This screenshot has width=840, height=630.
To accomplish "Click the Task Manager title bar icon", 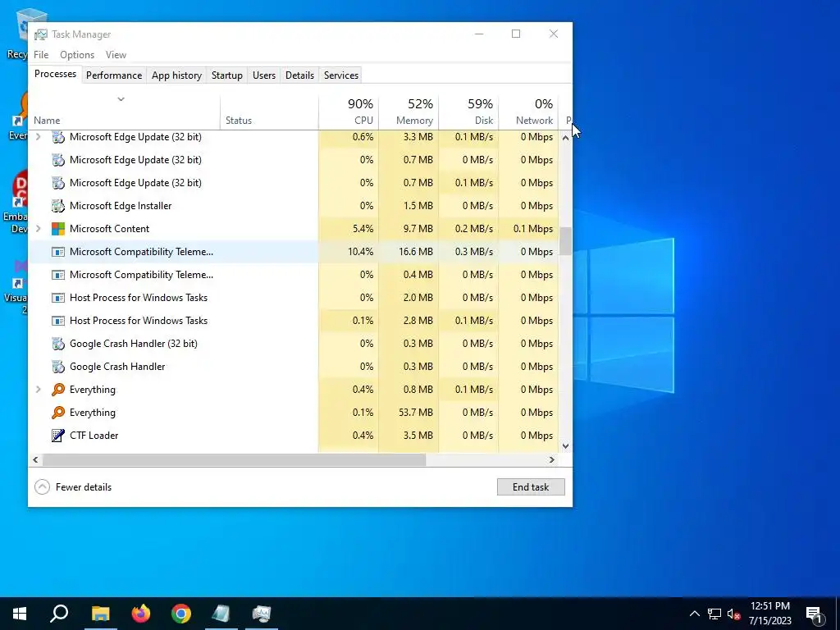I will pyautogui.click(x=41, y=34).
